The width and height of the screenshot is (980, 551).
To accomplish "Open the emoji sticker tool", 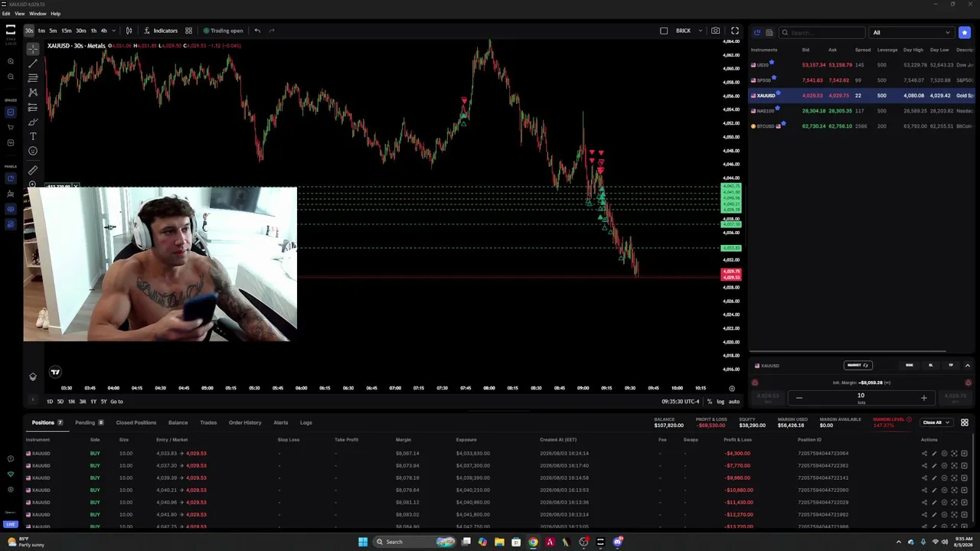I will [x=33, y=151].
